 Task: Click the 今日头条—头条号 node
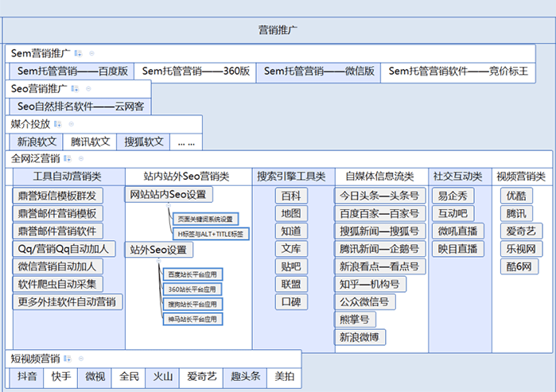tap(379, 196)
